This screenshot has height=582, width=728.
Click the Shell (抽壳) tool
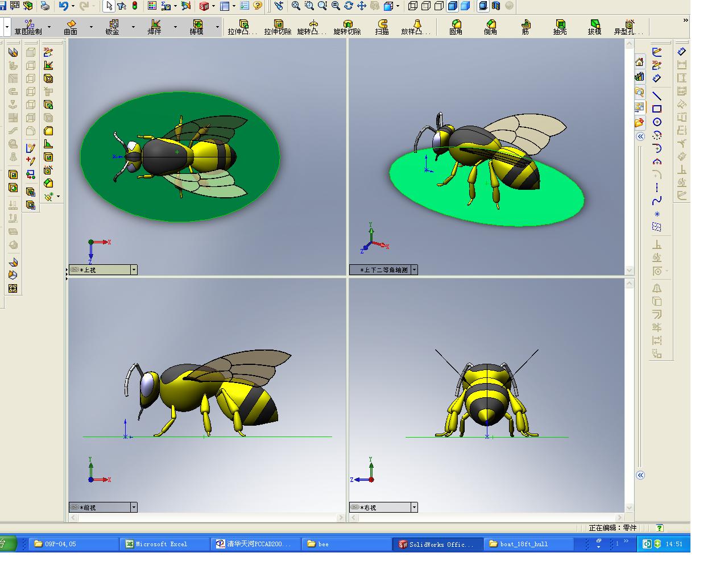(560, 27)
